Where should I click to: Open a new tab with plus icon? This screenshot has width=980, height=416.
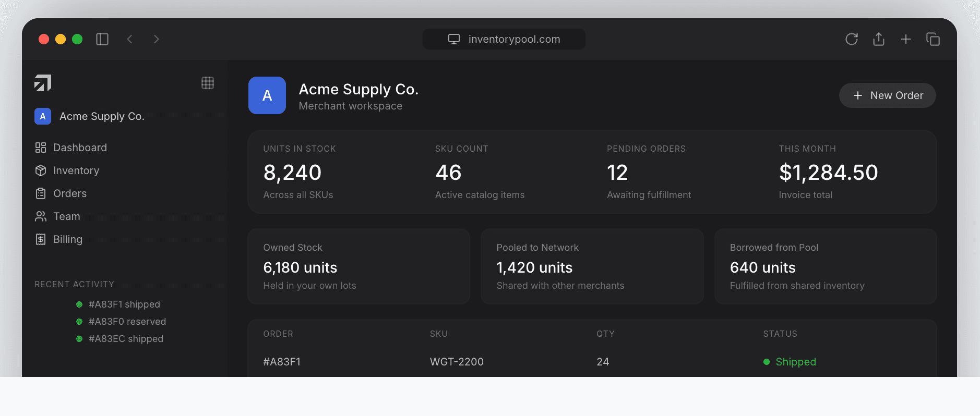pos(906,39)
